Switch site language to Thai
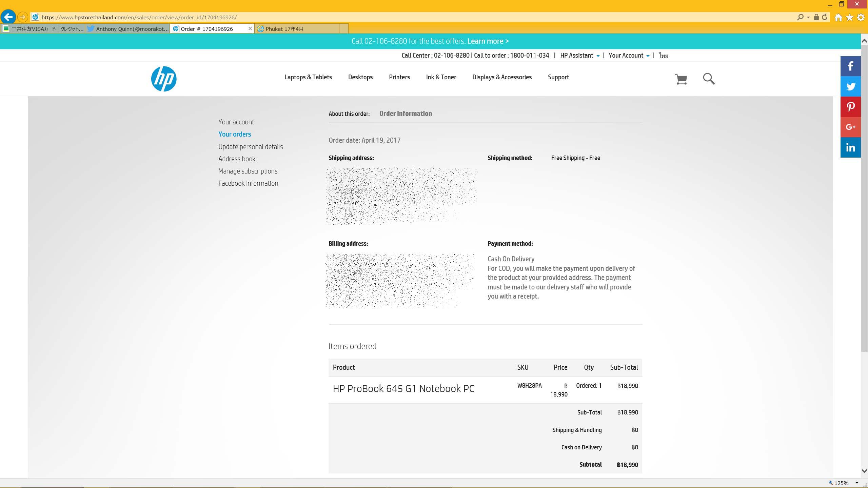Image resolution: width=868 pixels, height=488 pixels. tap(664, 56)
